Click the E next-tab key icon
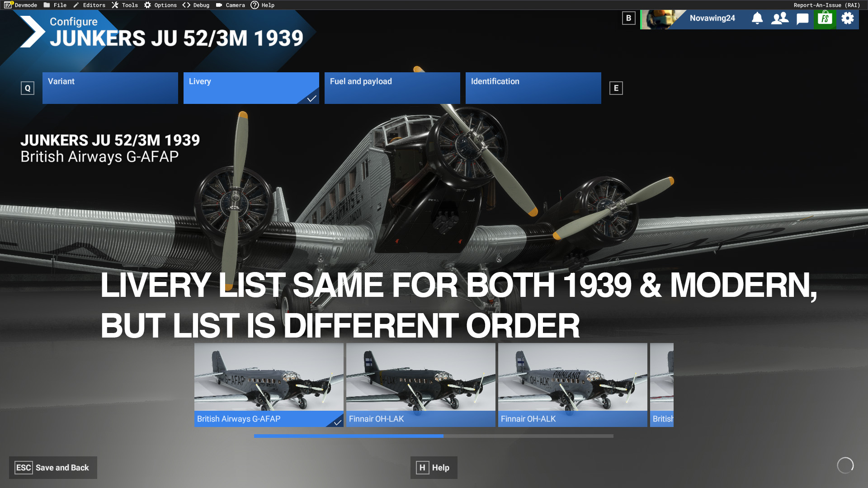The width and height of the screenshot is (868, 488). pyautogui.click(x=616, y=88)
